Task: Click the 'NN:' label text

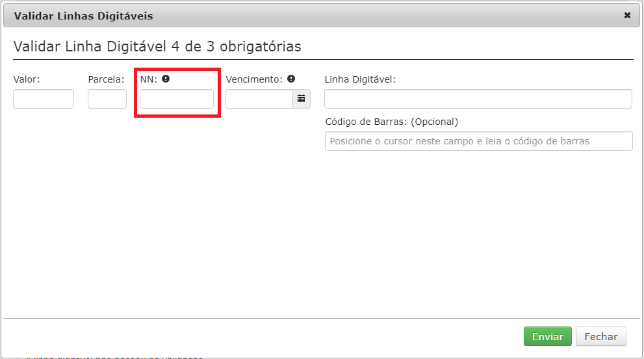Action: (149, 79)
